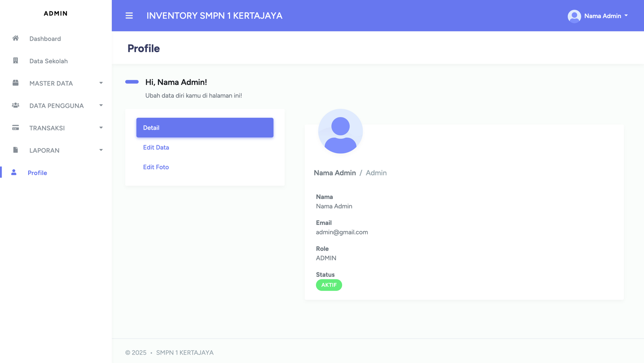
Task: Open the Dashboard link in sidebar
Action: [x=45, y=39]
